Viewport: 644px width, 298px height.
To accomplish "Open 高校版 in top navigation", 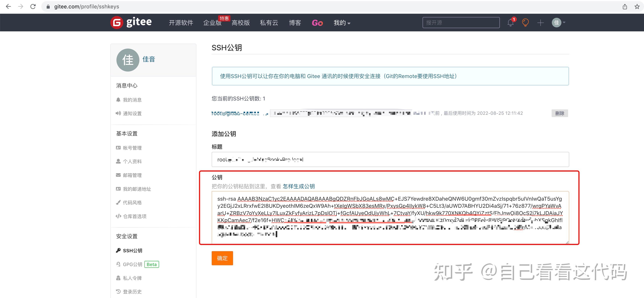I will [241, 23].
